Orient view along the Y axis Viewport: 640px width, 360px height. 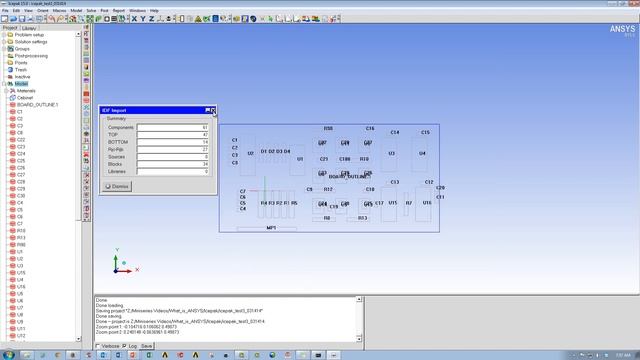click(143, 19)
